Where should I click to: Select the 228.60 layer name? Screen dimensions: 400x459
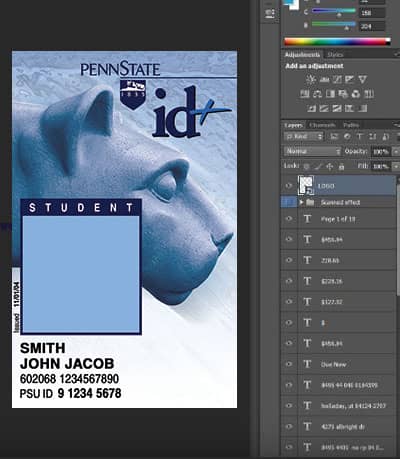pyautogui.click(x=330, y=261)
